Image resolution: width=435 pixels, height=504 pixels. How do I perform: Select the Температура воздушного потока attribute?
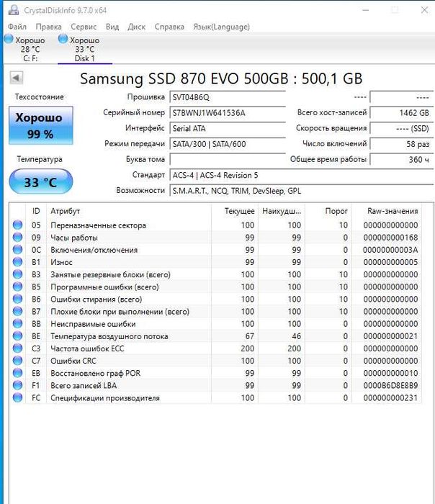[x=109, y=336]
